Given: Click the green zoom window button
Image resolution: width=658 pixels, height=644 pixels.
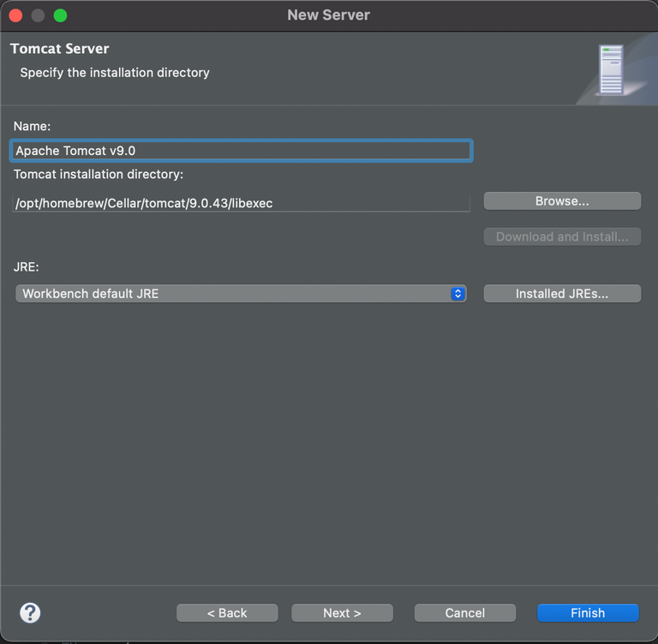Looking at the screenshot, I should (60, 15).
